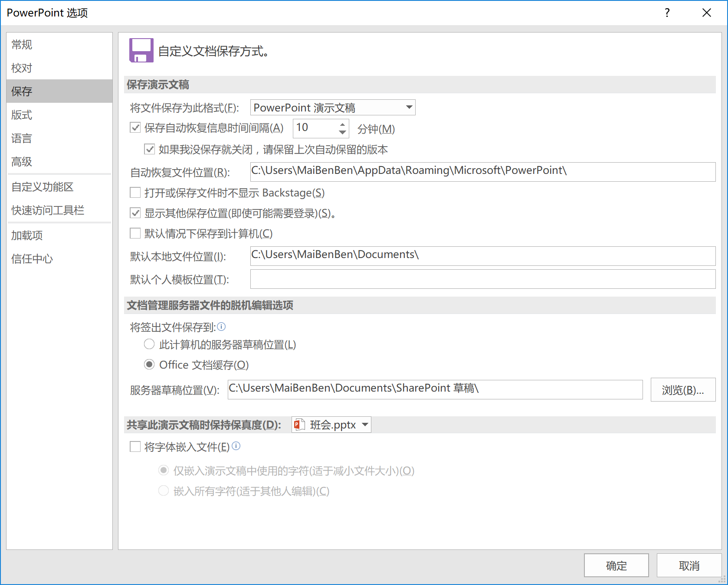Select Office 文档缓存 radio button
The height and width of the screenshot is (585, 728).
149,364
